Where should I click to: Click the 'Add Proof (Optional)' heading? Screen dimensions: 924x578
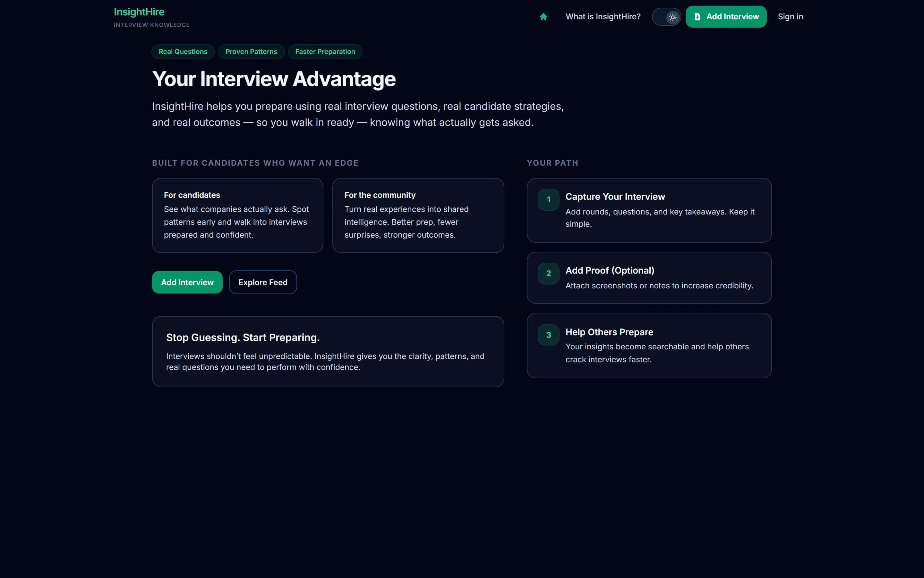click(610, 270)
